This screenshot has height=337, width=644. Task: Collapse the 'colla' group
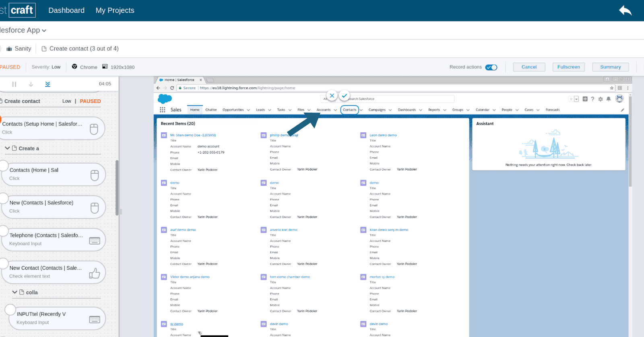pos(15,292)
